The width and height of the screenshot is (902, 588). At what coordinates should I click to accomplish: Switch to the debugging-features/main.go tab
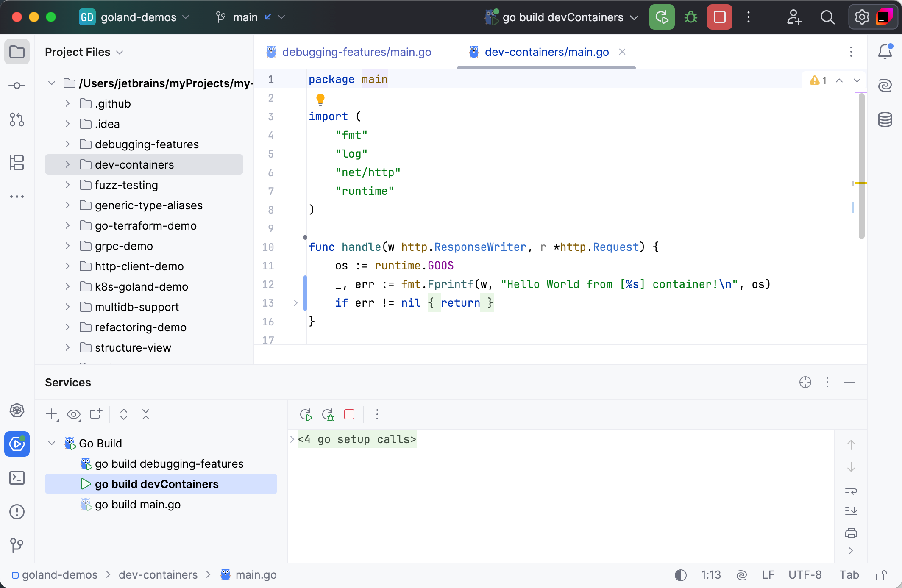356,52
